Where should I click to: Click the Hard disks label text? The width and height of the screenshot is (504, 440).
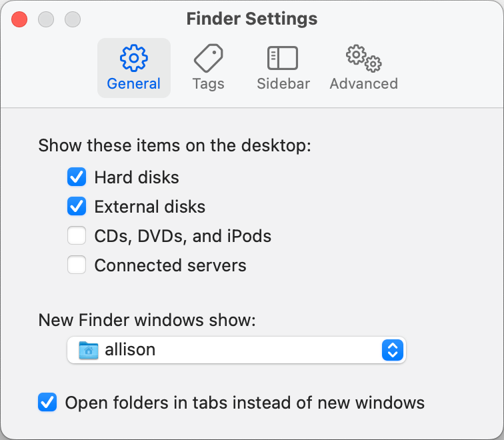click(137, 177)
